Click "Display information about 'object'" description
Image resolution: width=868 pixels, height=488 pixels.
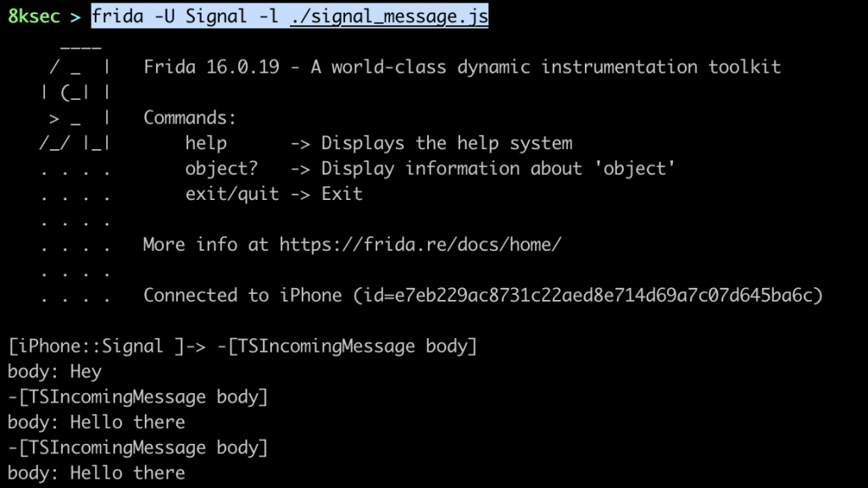click(x=498, y=169)
